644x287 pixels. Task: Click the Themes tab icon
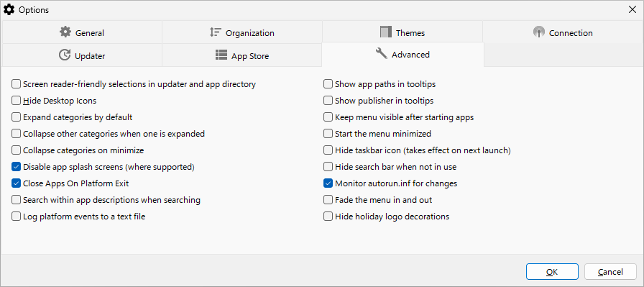386,32
